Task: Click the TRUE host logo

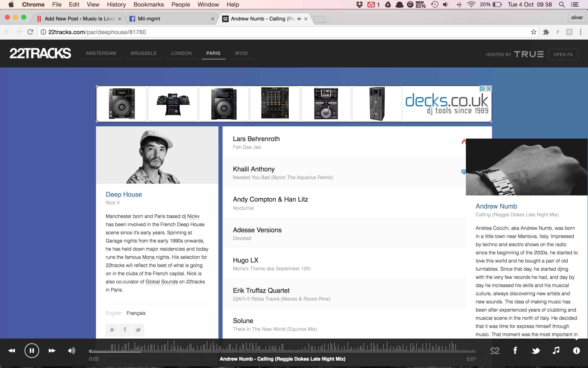Action: pyautogui.click(x=529, y=54)
